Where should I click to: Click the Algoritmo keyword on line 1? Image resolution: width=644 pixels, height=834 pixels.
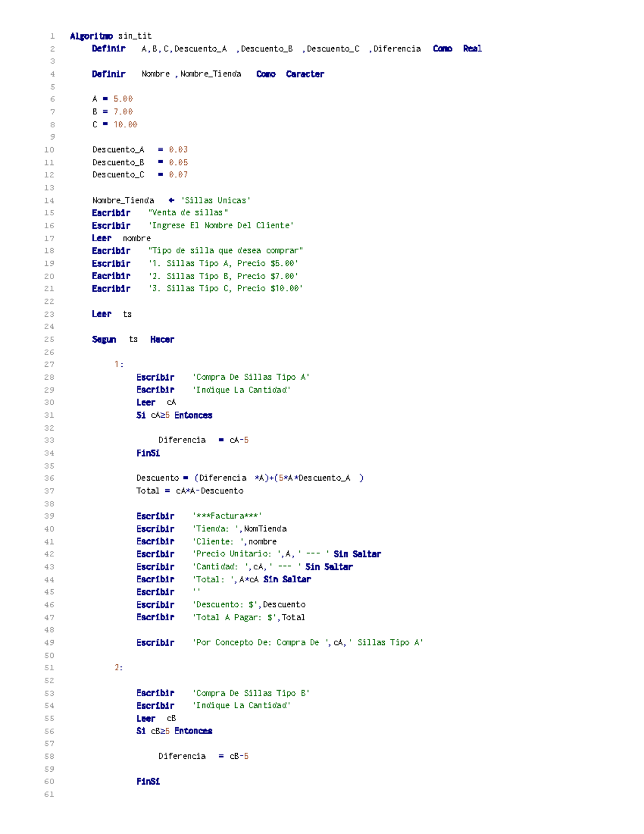coord(91,36)
